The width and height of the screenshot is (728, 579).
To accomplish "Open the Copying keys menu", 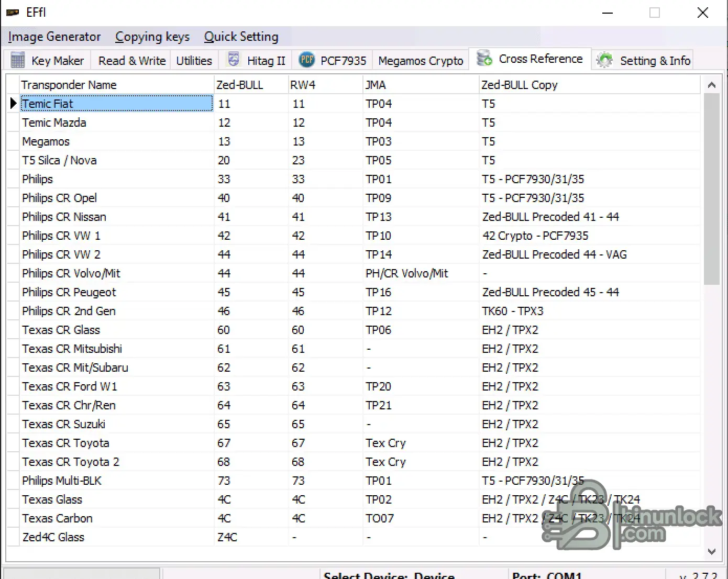I will 152,37.
